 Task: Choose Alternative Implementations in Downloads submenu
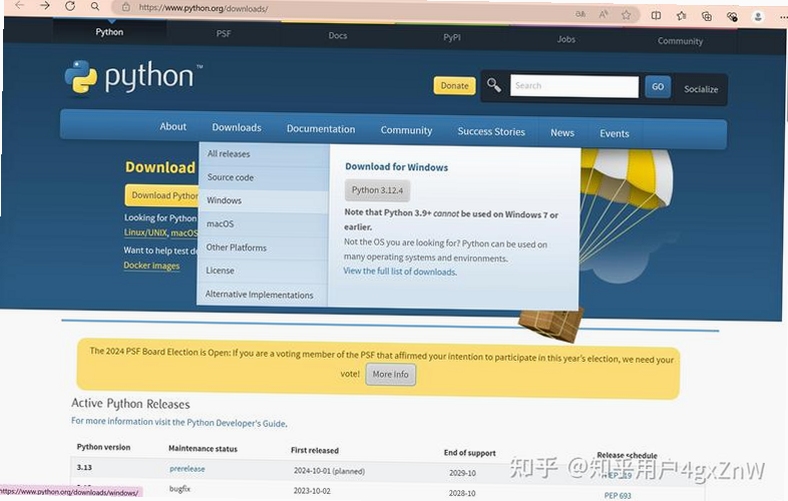pyautogui.click(x=262, y=295)
